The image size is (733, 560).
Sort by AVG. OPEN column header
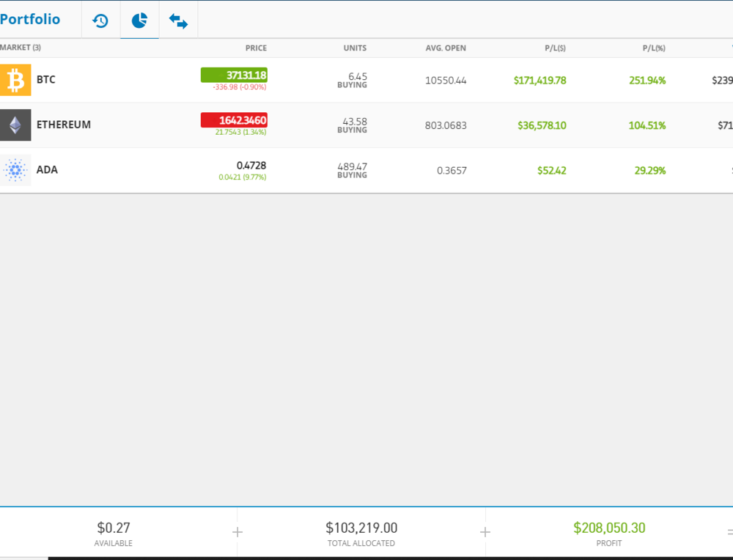[x=446, y=48]
